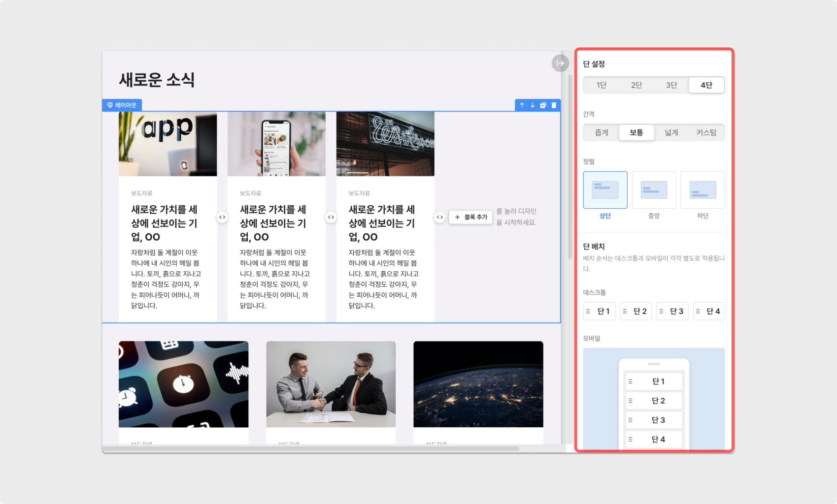Select top alignment option 상단
The height and width of the screenshot is (504, 837).
coord(605,190)
